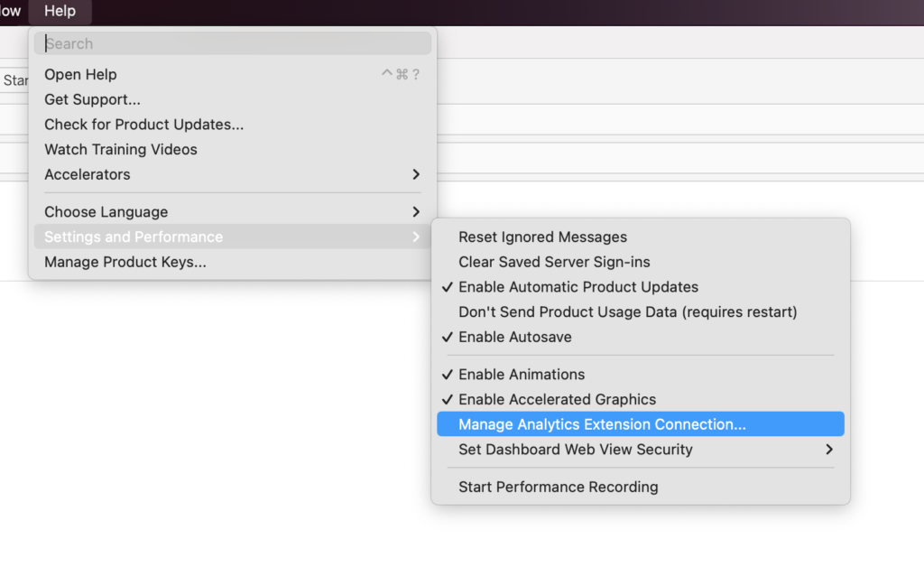924x567 pixels.
Task: Open Watch Training Videos
Action: click(x=121, y=150)
